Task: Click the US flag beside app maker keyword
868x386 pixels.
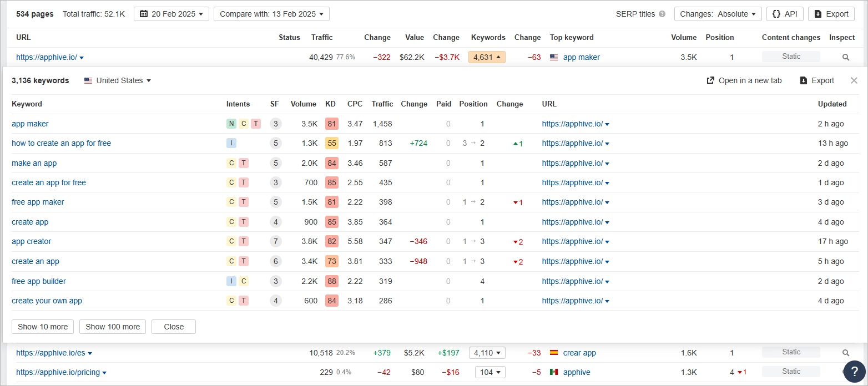Action: point(553,57)
